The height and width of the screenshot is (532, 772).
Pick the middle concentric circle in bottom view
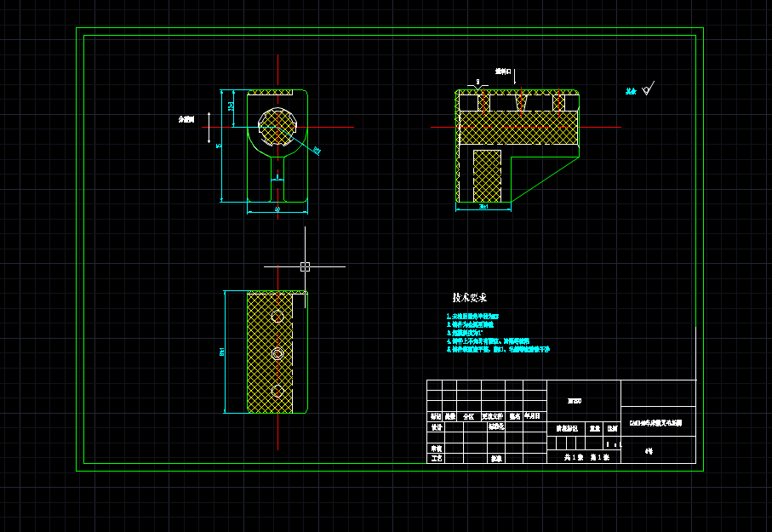277,354
